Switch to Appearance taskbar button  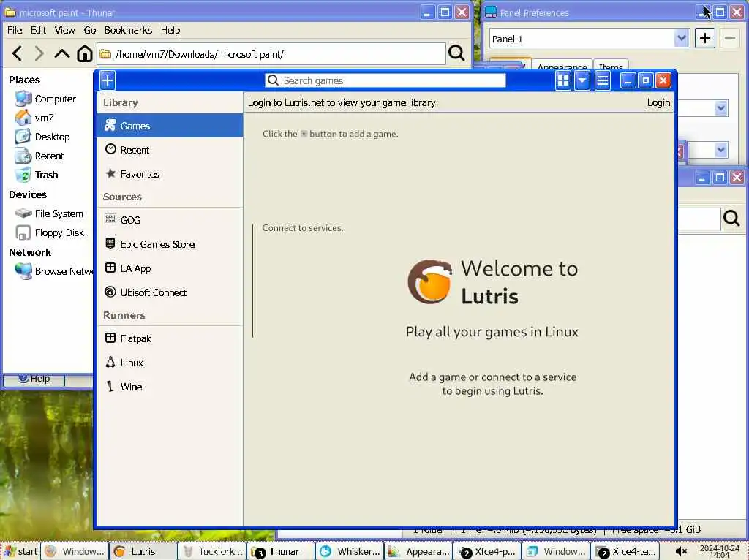coord(418,551)
